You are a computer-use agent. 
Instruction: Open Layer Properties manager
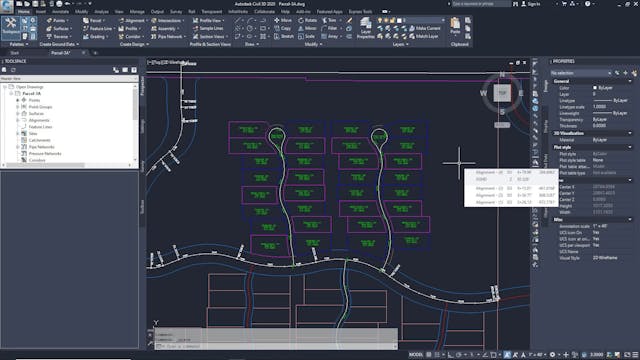(x=365, y=28)
